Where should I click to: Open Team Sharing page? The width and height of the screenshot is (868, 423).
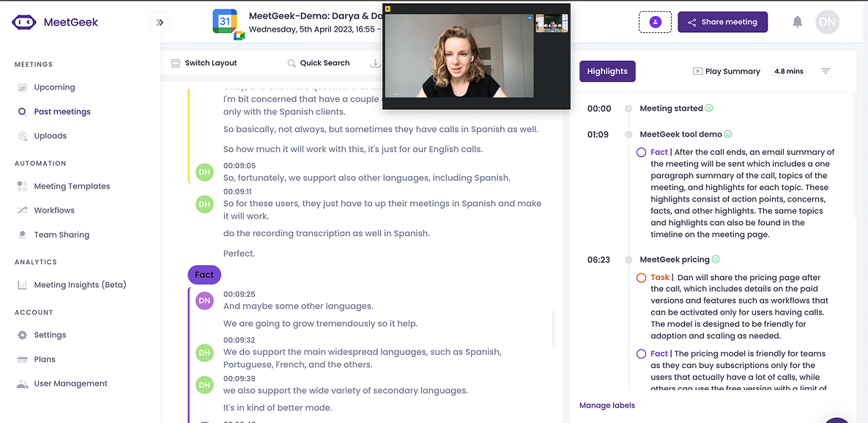62,235
